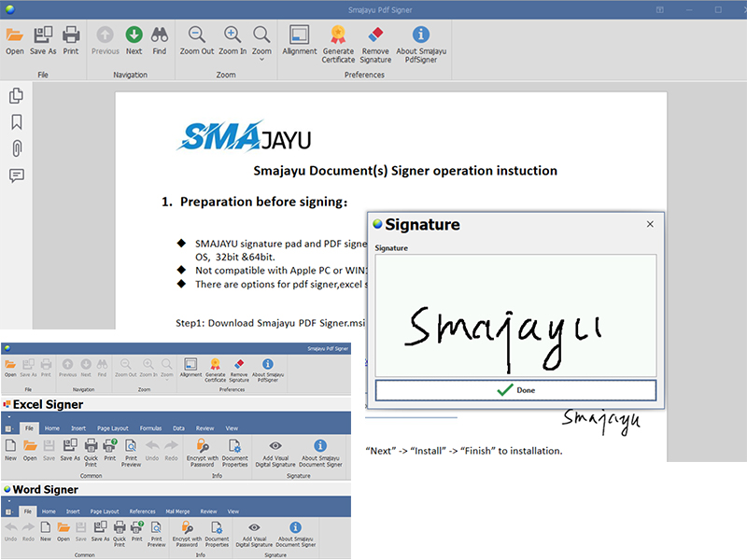Click Generate Certificate in the large Pdf Signer
Screen dimensions: 747x560
tap(338, 44)
